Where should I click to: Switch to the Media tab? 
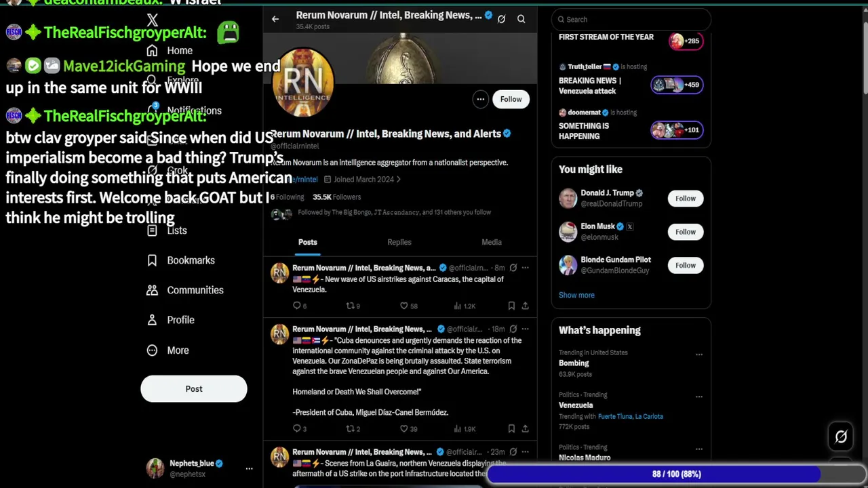492,242
